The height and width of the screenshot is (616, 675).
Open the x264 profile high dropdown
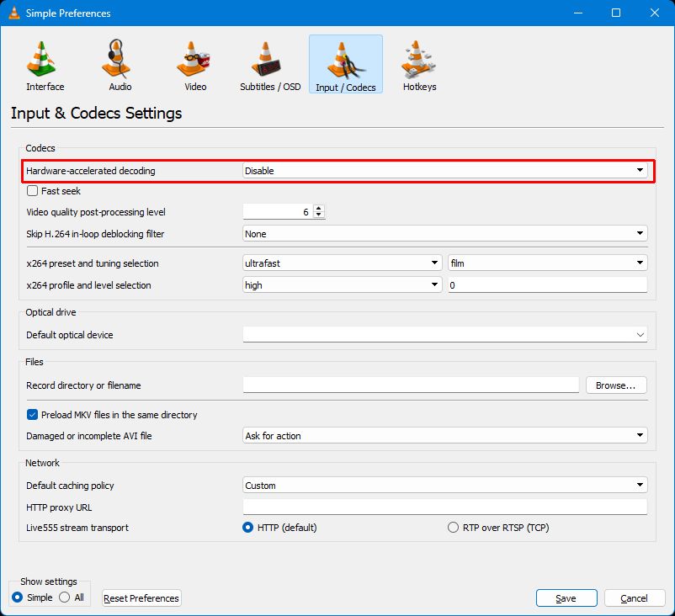[343, 285]
